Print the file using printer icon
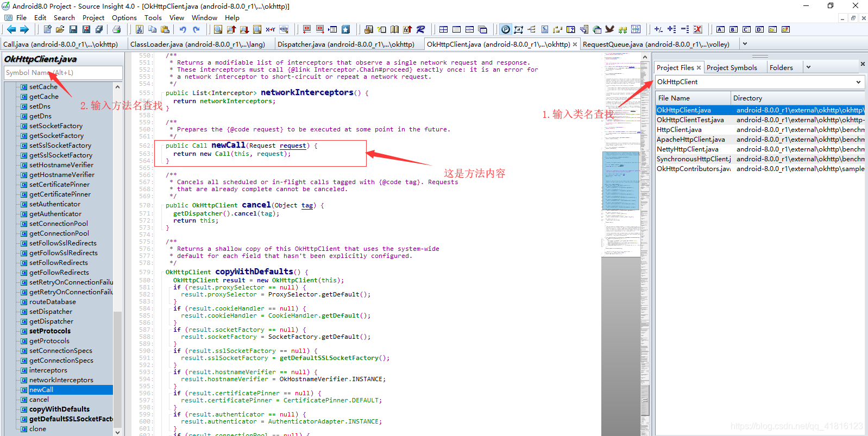This screenshot has width=868, height=436. click(x=116, y=29)
